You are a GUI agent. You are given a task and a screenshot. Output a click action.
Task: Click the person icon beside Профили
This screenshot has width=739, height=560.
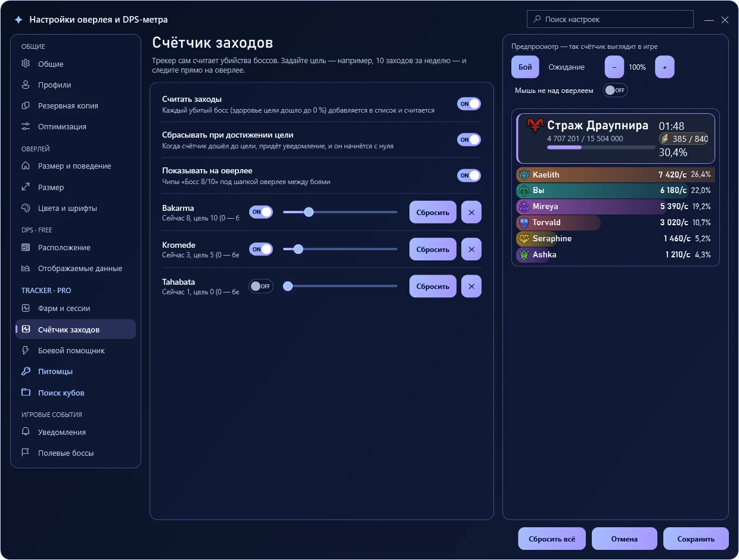[x=26, y=85]
